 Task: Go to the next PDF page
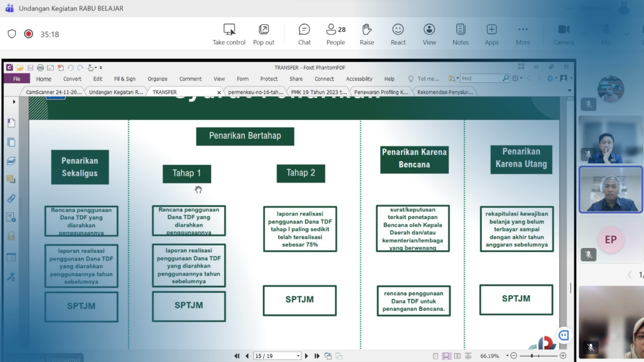pos(306,356)
